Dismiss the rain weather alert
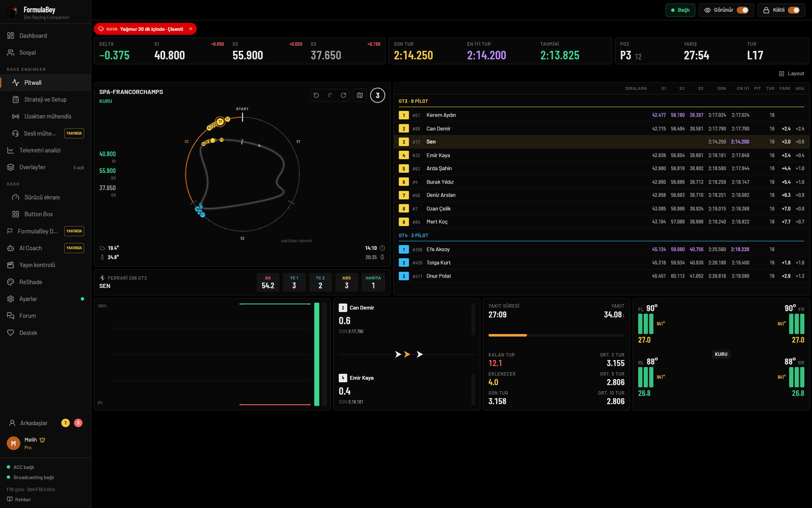812x508 pixels. click(x=191, y=29)
